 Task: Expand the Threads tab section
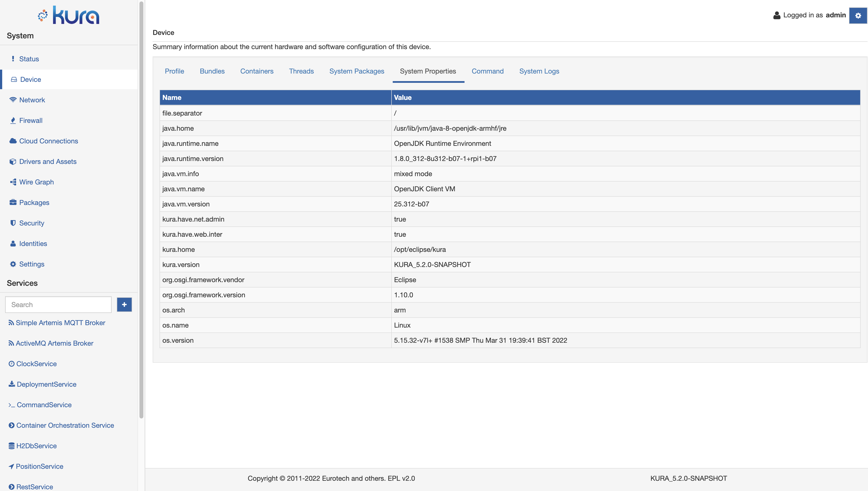click(301, 71)
